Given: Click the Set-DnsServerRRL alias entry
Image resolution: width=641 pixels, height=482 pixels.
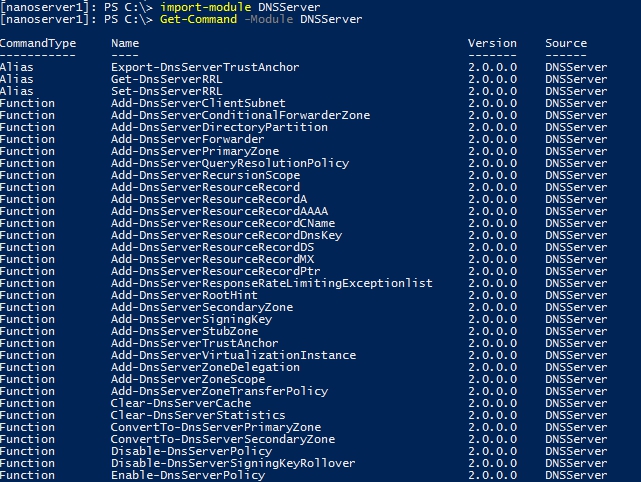Looking at the screenshot, I should point(160,91).
